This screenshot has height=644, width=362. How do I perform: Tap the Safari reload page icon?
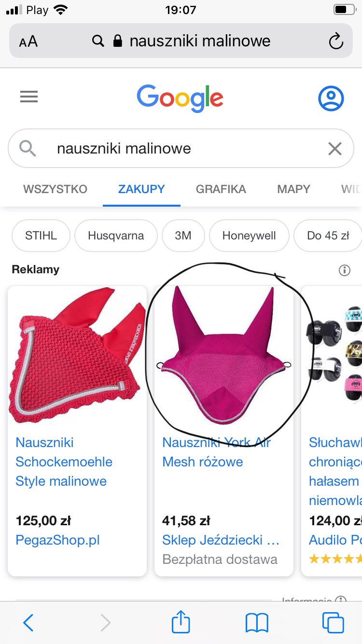[x=335, y=42]
